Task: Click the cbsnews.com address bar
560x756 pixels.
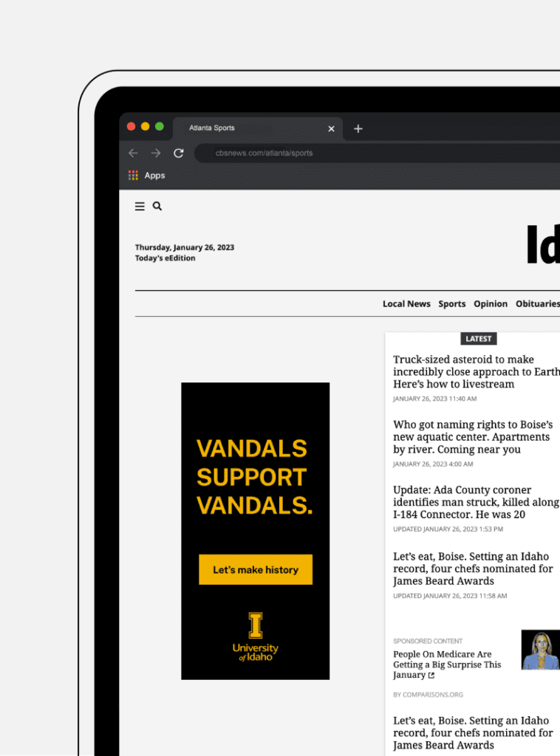Action: point(379,153)
